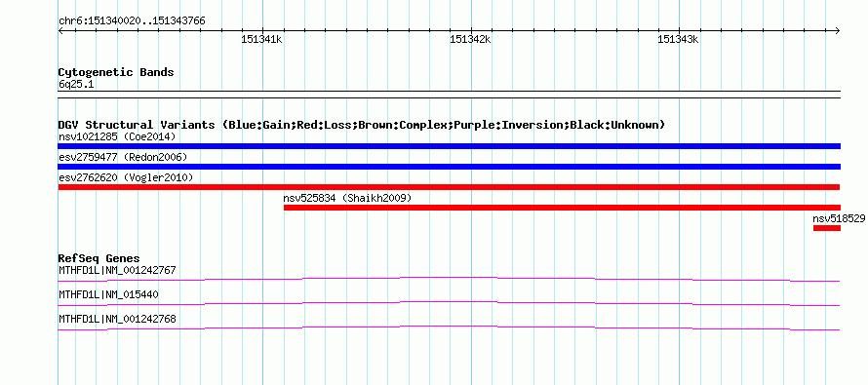Click the 151343k ruler tick label
The image size is (868, 385).
[678, 39]
